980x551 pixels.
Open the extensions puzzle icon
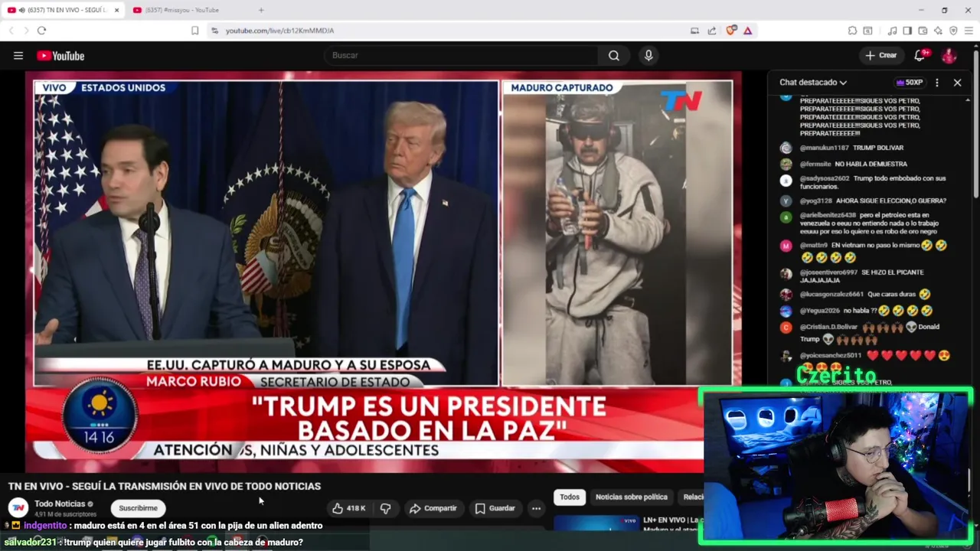(852, 31)
